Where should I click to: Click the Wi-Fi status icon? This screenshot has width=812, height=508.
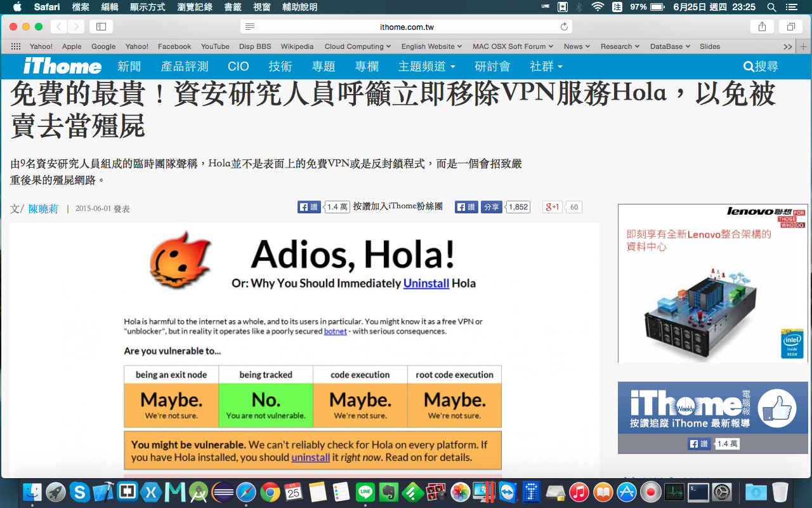tap(597, 7)
